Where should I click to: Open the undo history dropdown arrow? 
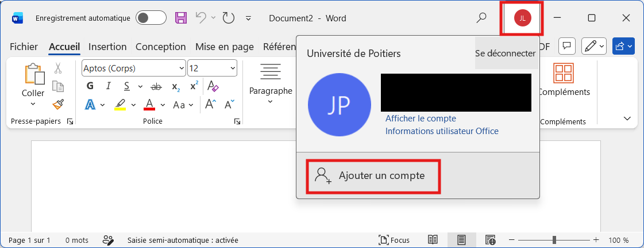coord(213,18)
